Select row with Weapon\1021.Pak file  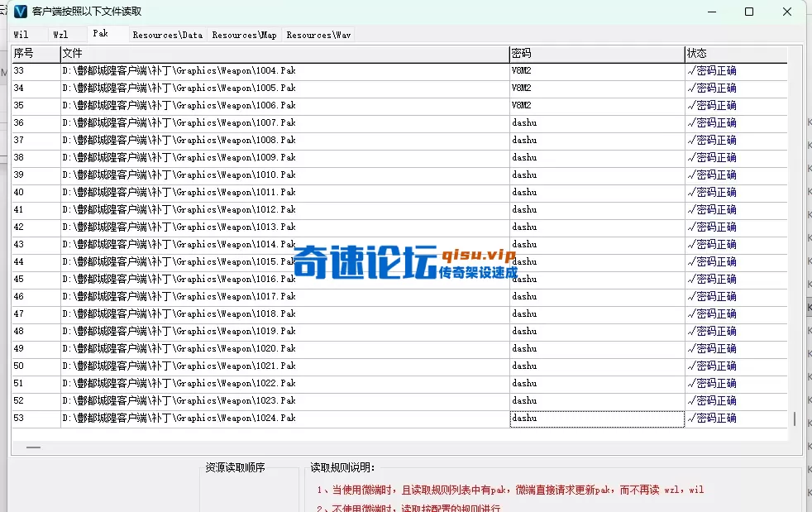coord(399,366)
